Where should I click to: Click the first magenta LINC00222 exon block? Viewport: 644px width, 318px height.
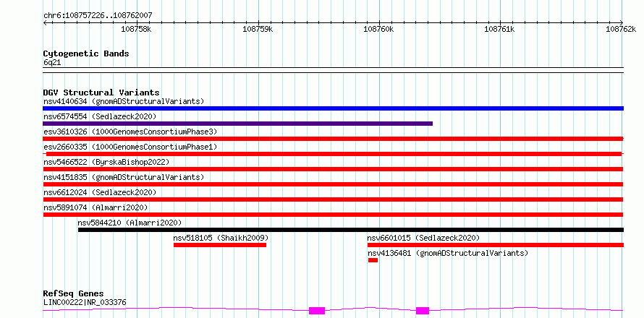[317, 311]
